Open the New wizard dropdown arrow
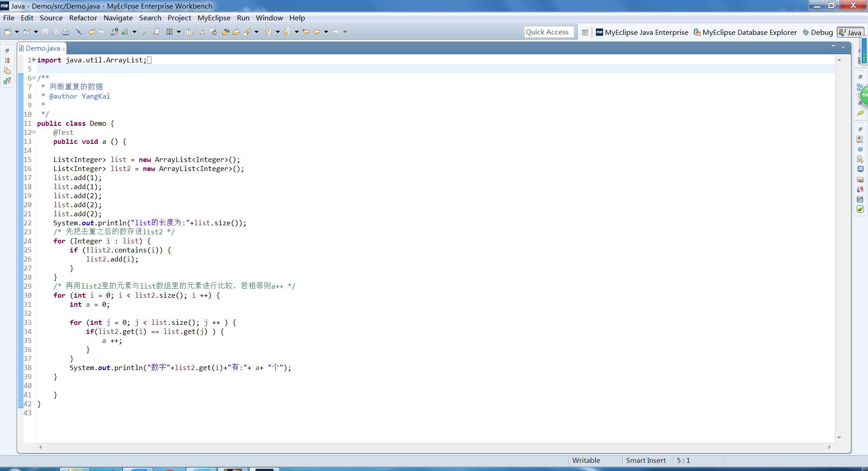This screenshot has width=868, height=471. tap(17, 32)
